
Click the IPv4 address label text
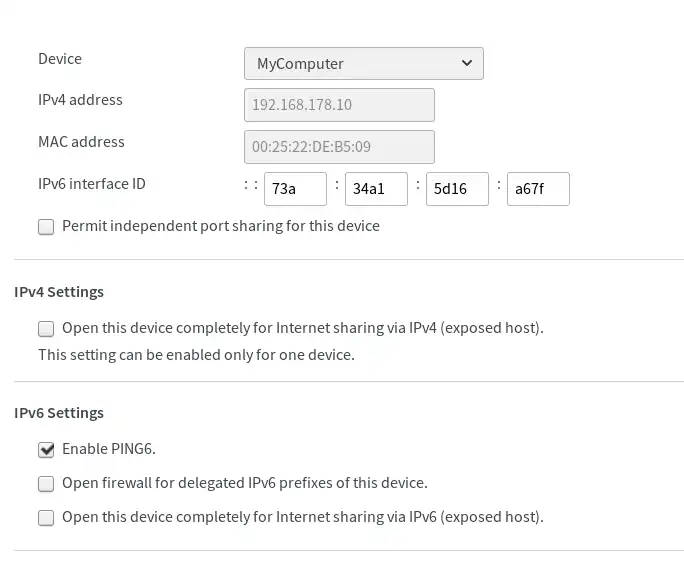tap(80, 100)
